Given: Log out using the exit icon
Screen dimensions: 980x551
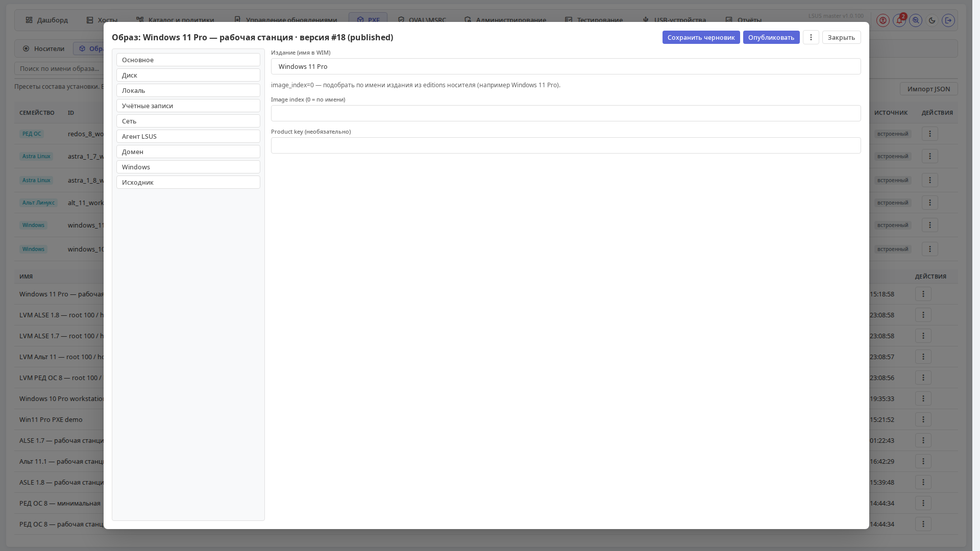Looking at the screenshot, I should point(948,20).
